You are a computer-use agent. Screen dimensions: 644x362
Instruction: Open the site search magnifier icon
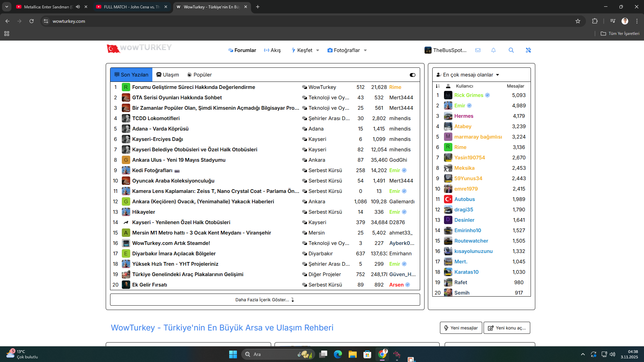click(511, 50)
